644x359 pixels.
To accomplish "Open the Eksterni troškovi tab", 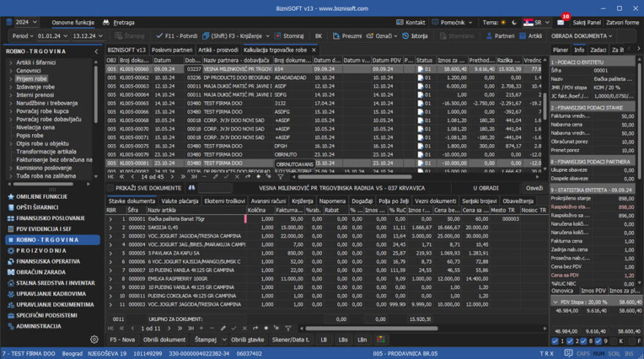I will pyautogui.click(x=224, y=200).
